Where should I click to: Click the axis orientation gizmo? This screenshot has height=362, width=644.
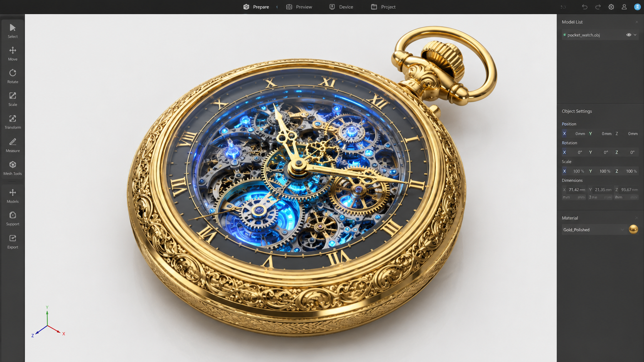(x=48, y=323)
